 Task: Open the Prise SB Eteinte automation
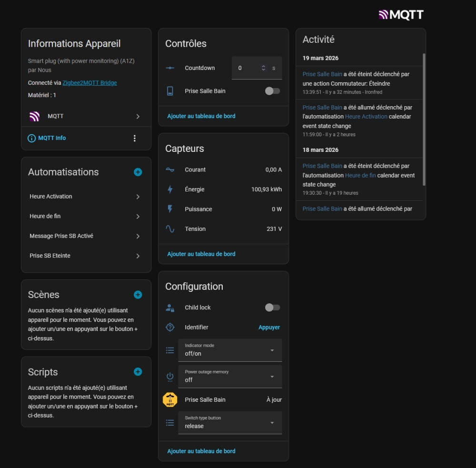pos(86,256)
